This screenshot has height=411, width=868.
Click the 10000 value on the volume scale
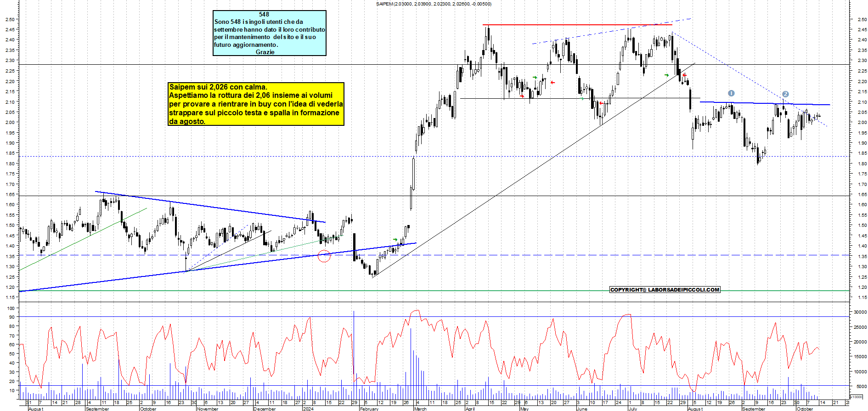pos(860,372)
